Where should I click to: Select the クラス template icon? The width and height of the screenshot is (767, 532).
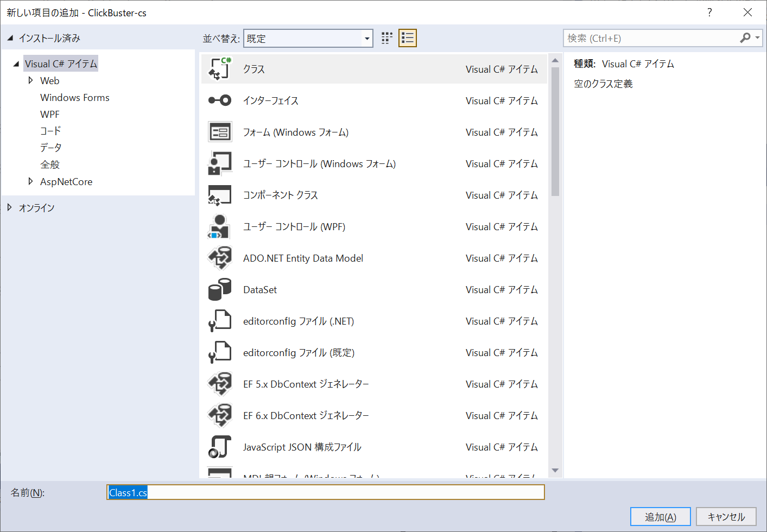220,69
